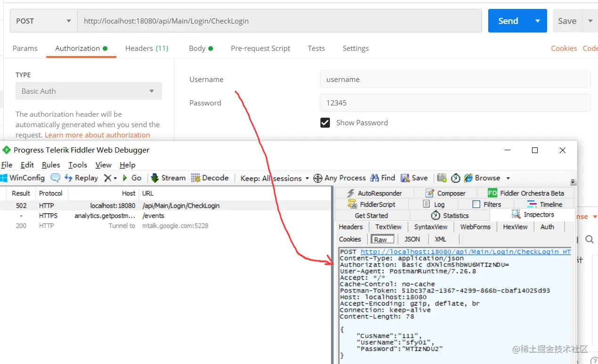Open the Pre-request Script tab
598x364 pixels.
coord(260,48)
